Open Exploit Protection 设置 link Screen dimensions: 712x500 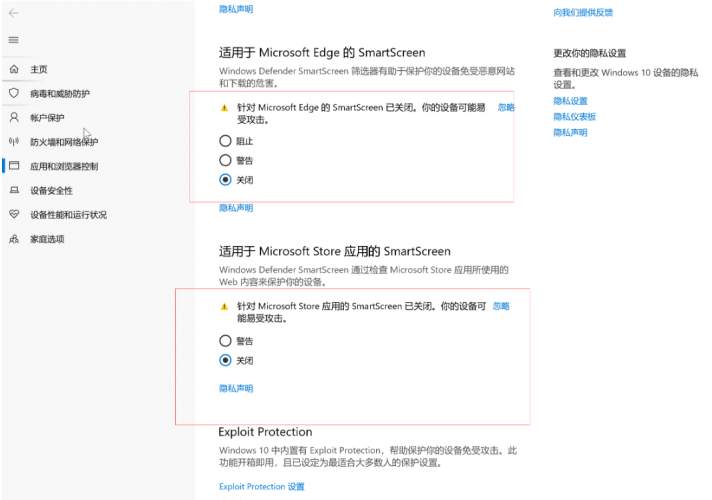(262, 486)
